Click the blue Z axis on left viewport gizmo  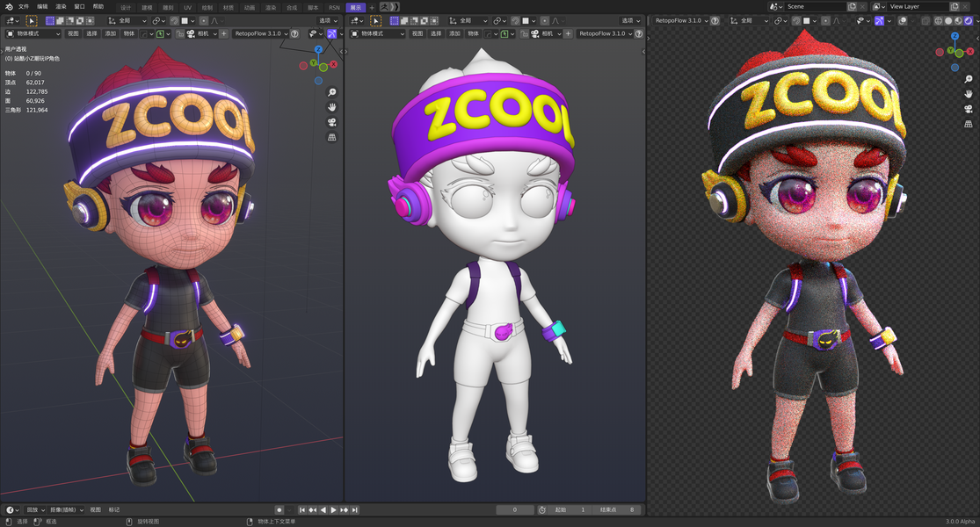319,49
